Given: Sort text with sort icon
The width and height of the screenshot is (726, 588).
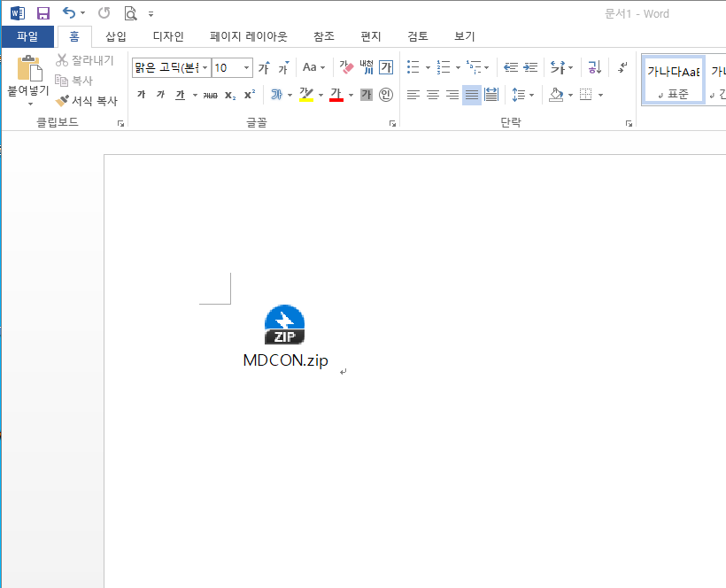Looking at the screenshot, I should 594,67.
